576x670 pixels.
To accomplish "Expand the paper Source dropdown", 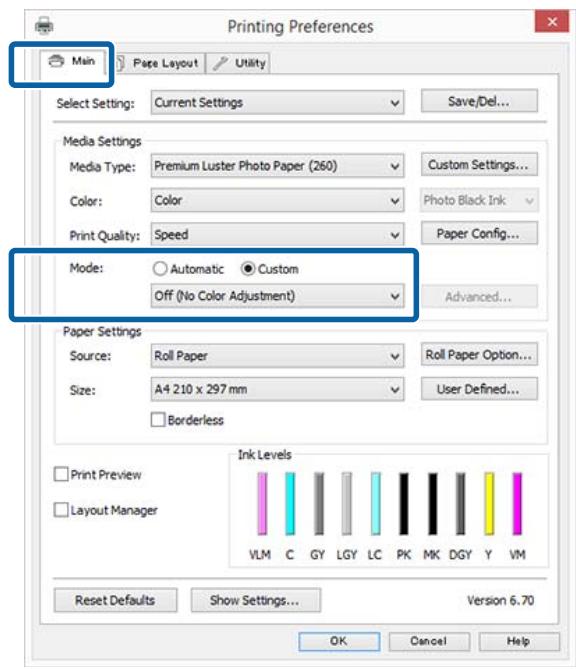I will click(x=277, y=356).
